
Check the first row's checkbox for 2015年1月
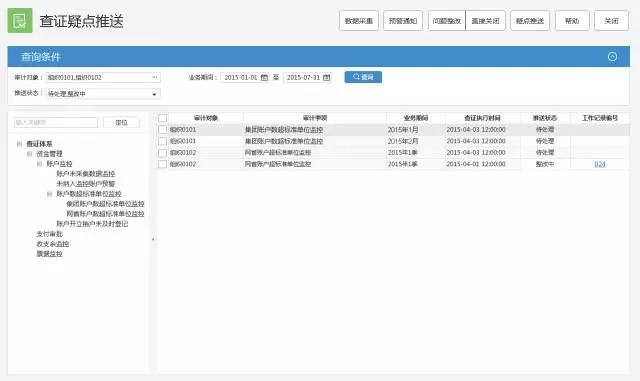(162, 129)
